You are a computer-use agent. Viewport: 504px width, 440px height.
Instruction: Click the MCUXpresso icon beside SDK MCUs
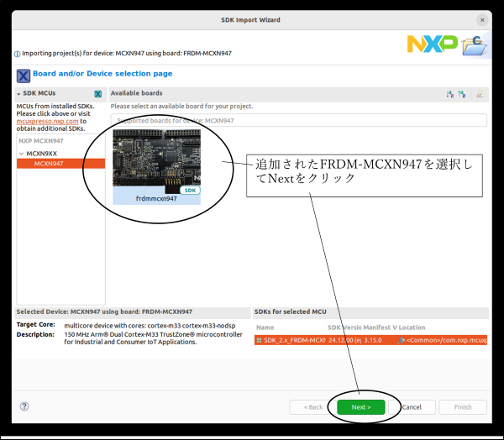[98, 94]
